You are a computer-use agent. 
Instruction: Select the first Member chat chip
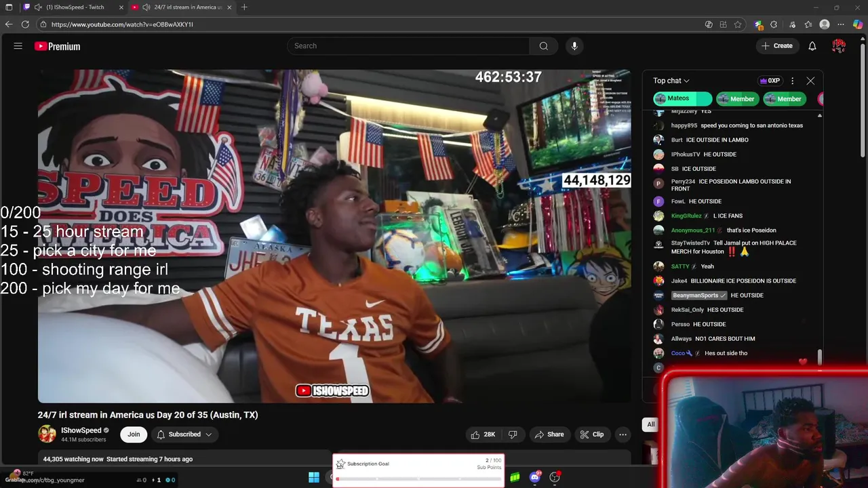click(736, 99)
